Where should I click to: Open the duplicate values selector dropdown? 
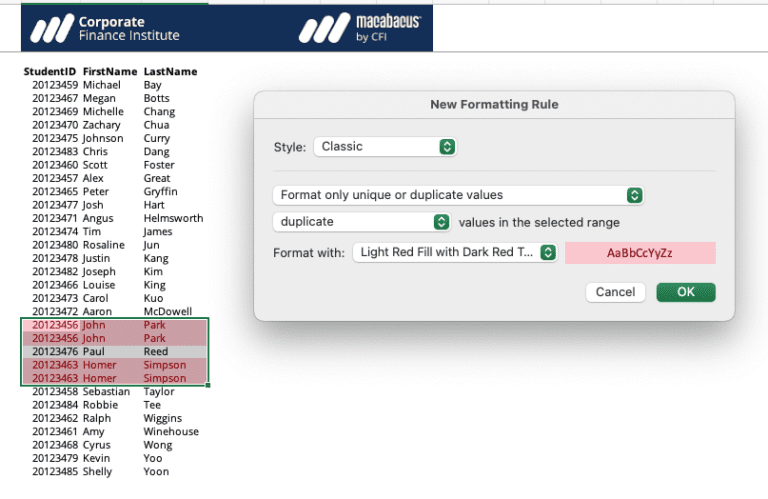click(x=362, y=222)
